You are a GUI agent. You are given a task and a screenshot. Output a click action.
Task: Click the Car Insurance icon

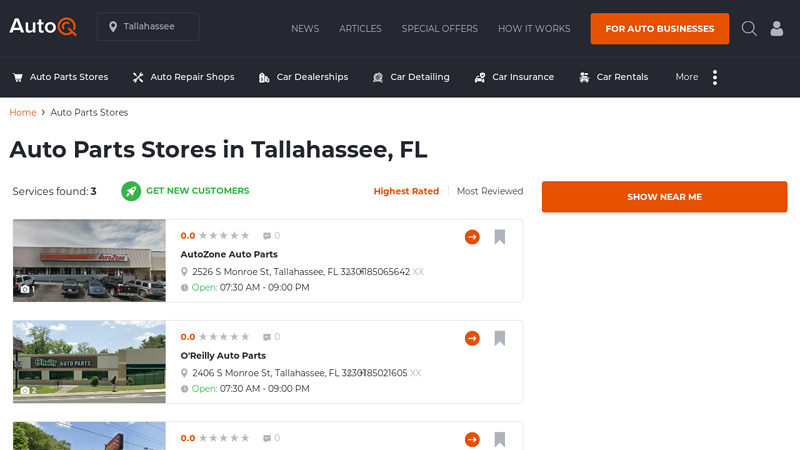tap(480, 77)
